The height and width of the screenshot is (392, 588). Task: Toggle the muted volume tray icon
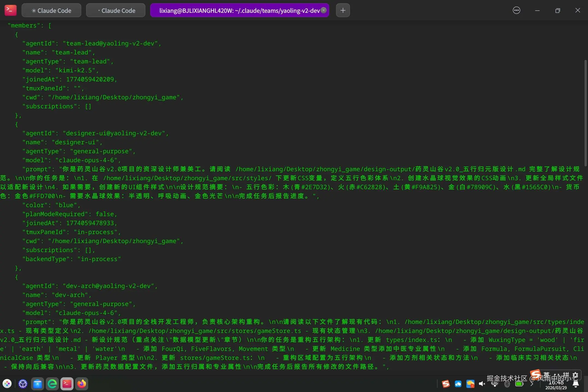pyautogui.click(x=482, y=384)
